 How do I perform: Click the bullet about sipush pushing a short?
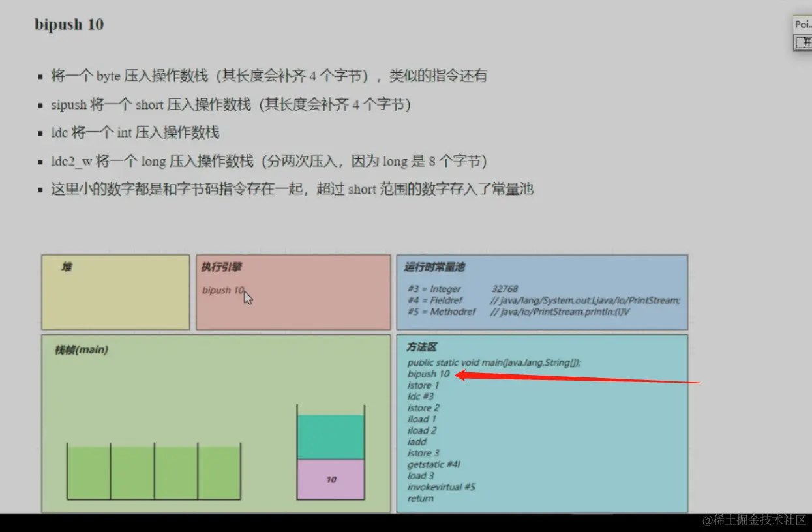click(222, 104)
